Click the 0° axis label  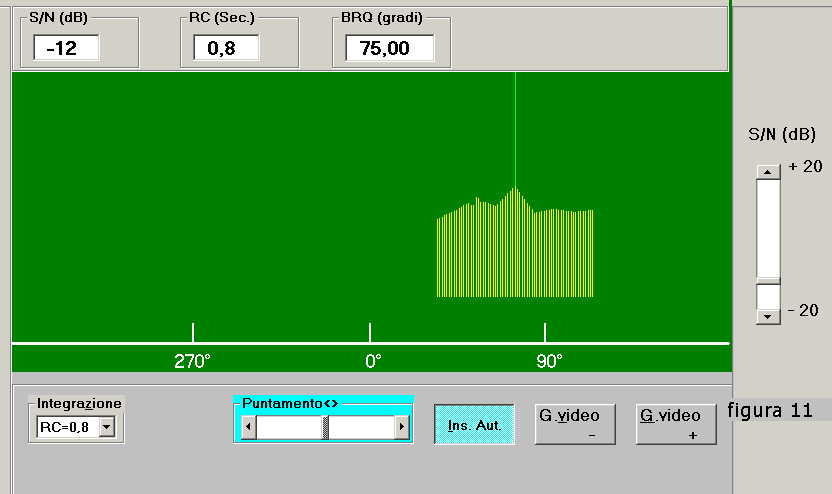coord(373,361)
